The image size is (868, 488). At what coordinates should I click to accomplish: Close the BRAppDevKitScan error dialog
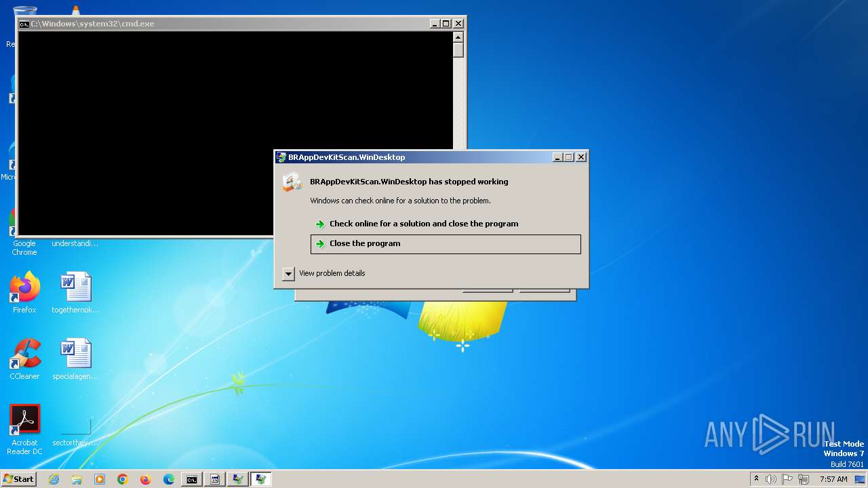tap(581, 157)
